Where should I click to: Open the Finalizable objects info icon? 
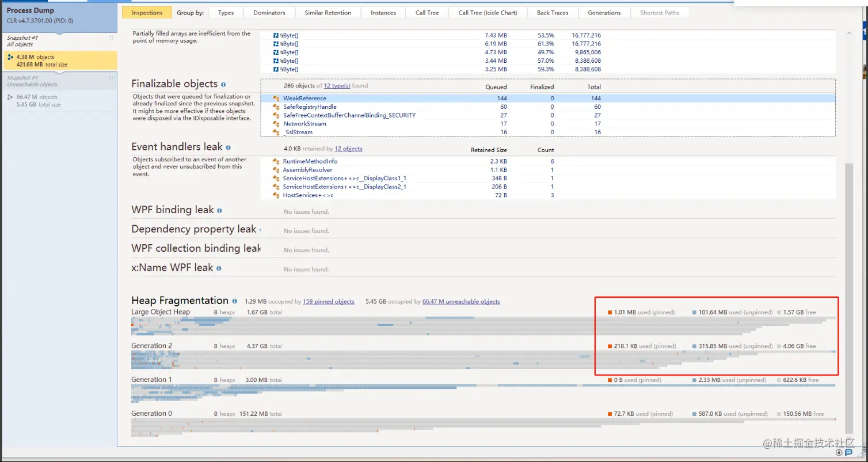[x=223, y=85]
